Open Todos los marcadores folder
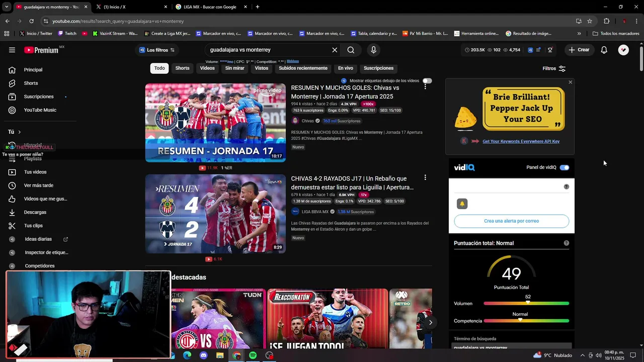644x362 pixels. point(616,34)
